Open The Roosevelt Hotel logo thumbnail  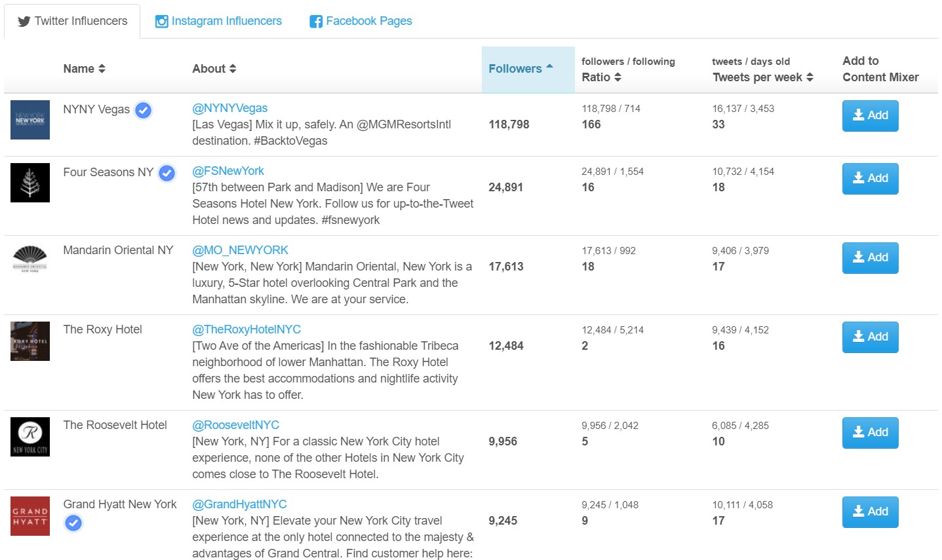coord(30,437)
